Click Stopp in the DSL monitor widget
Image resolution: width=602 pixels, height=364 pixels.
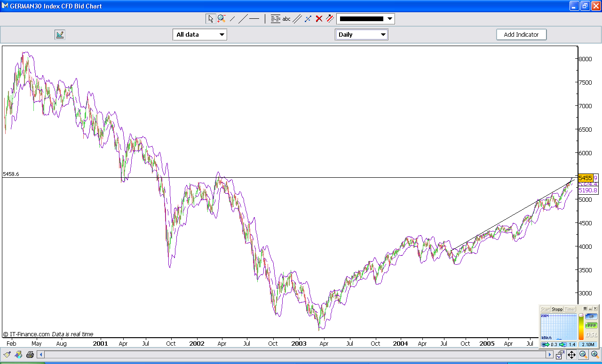pyautogui.click(x=557, y=309)
